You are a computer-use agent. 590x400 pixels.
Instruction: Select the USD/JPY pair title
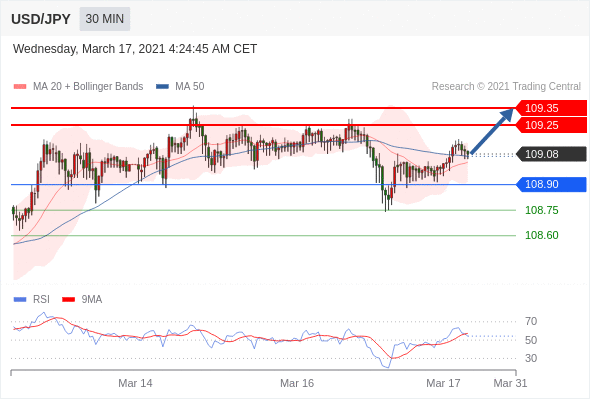click(41, 19)
